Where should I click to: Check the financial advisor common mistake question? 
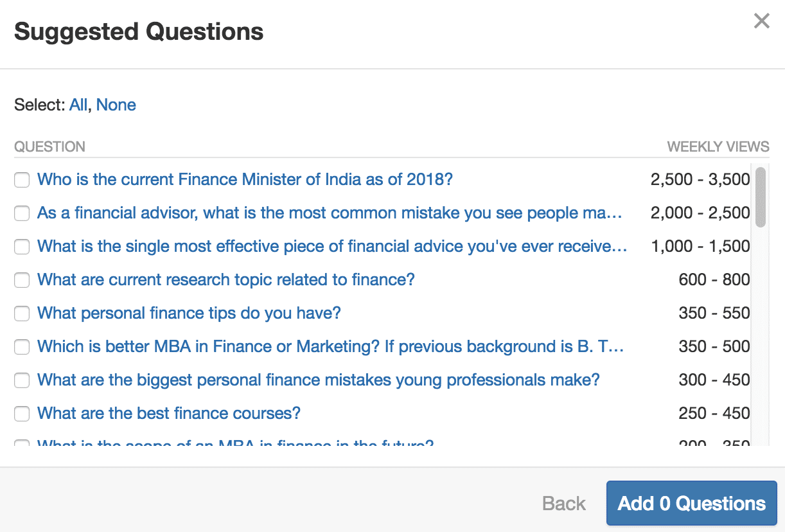click(x=21, y=213)
